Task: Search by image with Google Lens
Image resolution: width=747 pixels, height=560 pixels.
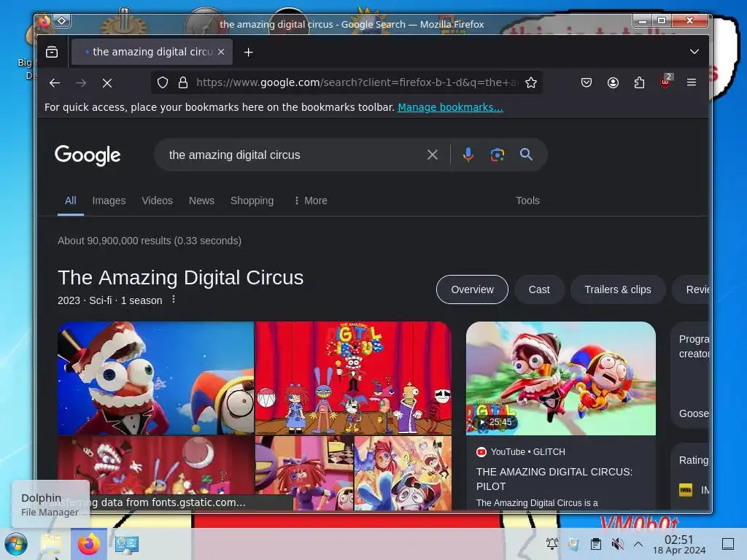Action: point(497,155)
